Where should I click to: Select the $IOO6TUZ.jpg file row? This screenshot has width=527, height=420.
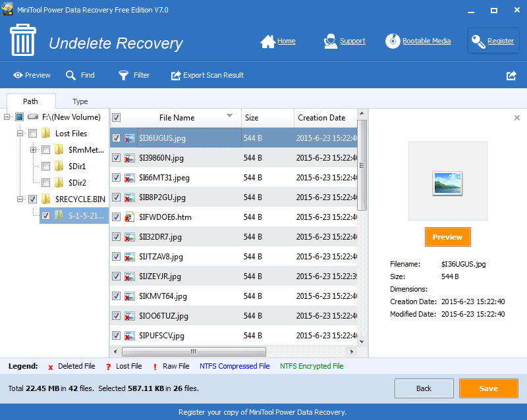[x=234, y=316]
